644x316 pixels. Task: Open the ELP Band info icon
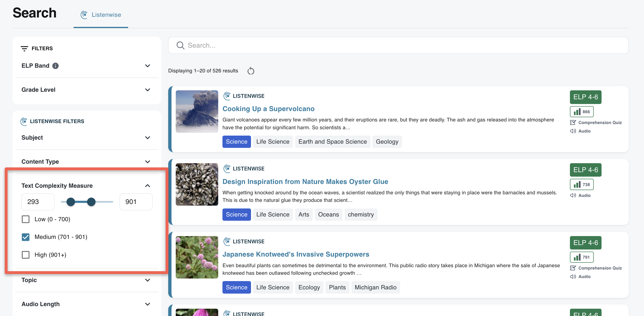pyautogui.click(x=55, y=66)
